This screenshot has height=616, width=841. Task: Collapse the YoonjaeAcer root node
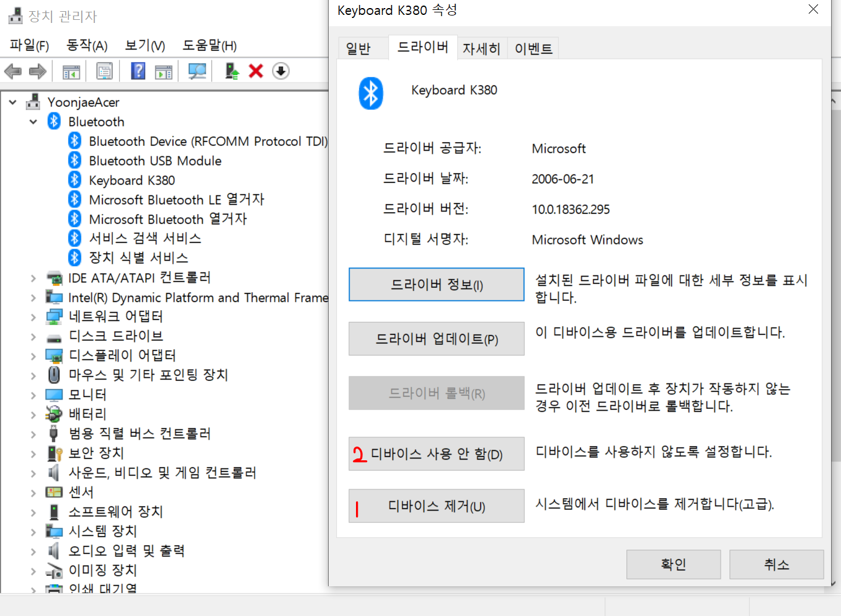(x=13, y=102)
